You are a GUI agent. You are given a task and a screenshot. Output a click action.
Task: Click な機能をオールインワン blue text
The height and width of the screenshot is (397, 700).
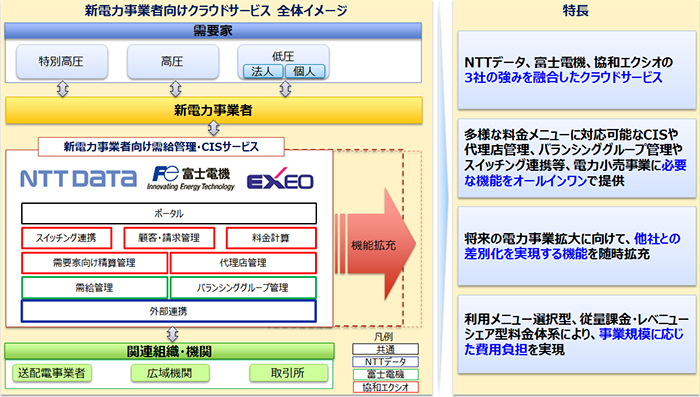[525, 181]
